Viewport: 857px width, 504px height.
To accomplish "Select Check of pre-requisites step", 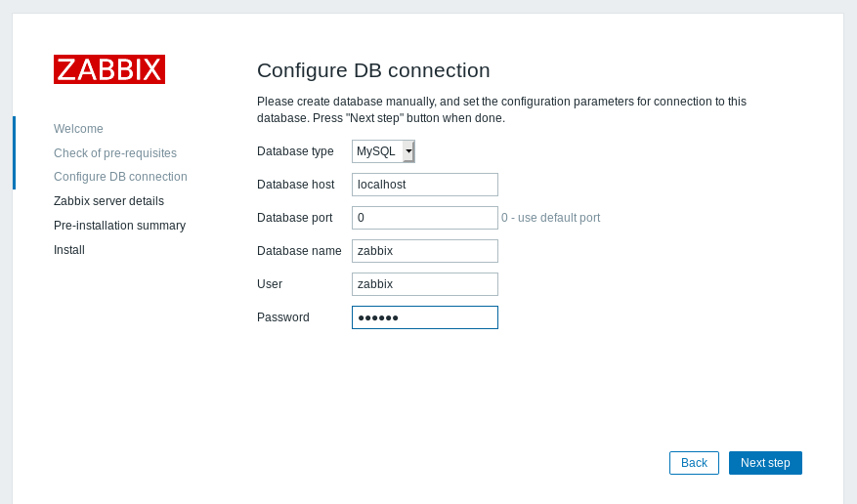I will pos(115,153).
